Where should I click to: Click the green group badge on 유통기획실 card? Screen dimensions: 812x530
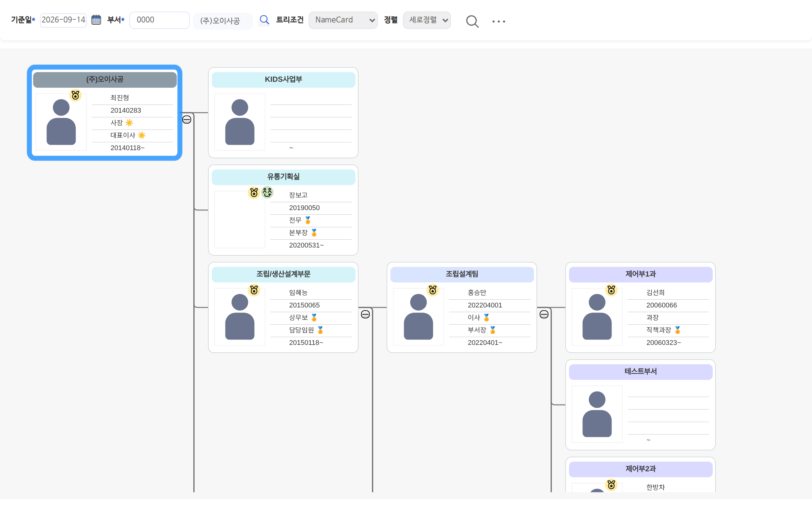267,192
